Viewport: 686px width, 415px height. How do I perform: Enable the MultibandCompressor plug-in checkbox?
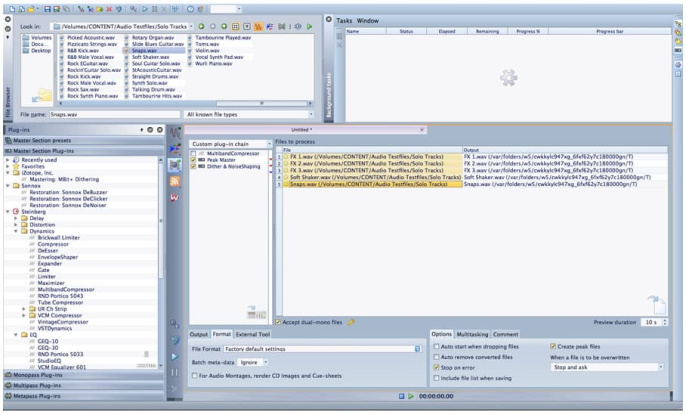pos(193,153)
